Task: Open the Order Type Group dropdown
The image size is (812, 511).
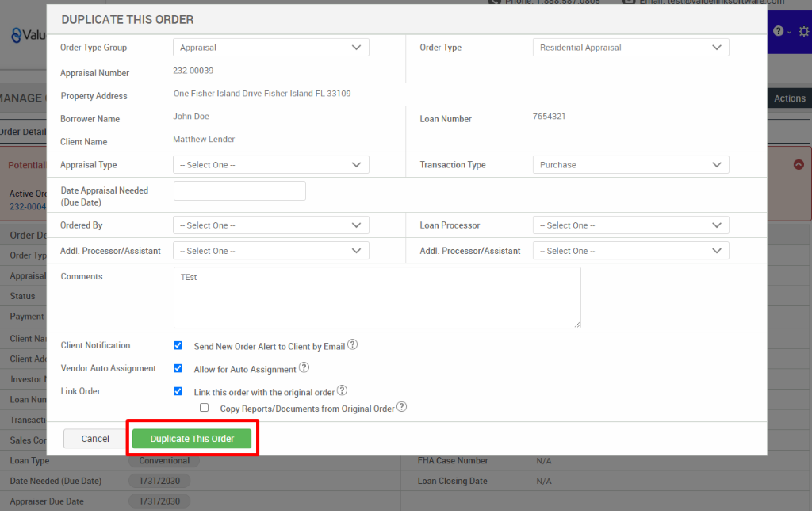Action: click(270, 47)
